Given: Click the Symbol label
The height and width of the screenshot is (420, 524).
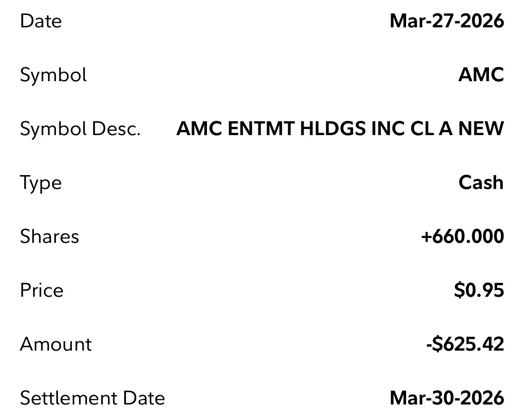Looking at the screenshot, I should (53, 75).
